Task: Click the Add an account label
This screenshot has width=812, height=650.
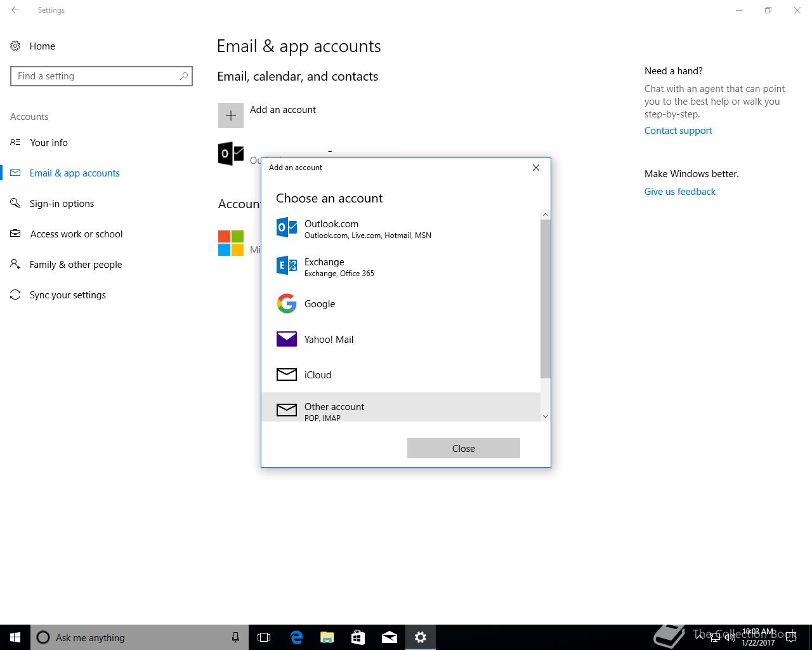Action: [283, 110]
